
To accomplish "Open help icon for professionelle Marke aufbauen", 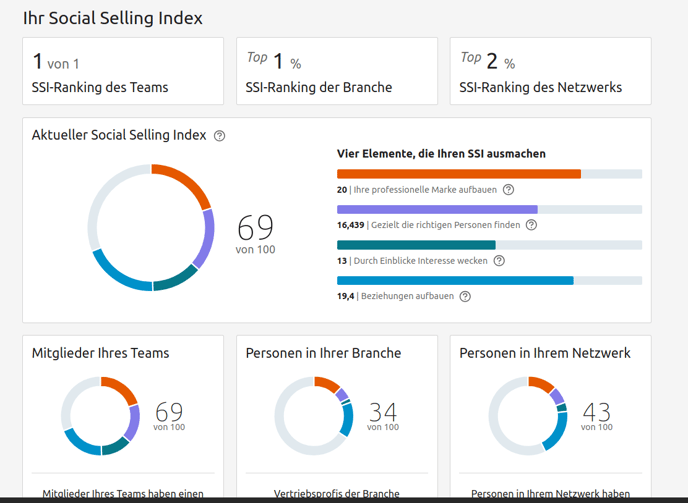I will [508, 190].
